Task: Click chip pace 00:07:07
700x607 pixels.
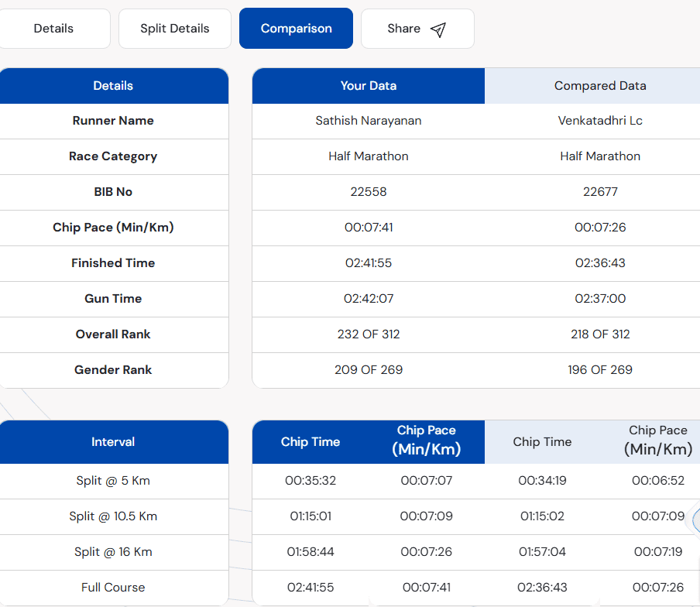Action: (427, 481)
